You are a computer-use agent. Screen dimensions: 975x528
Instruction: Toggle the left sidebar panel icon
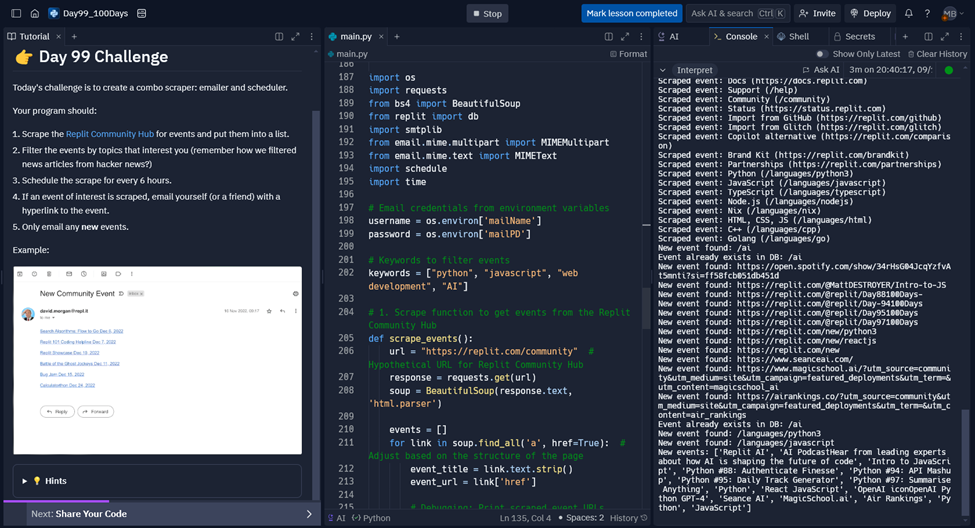coord(16,13)
